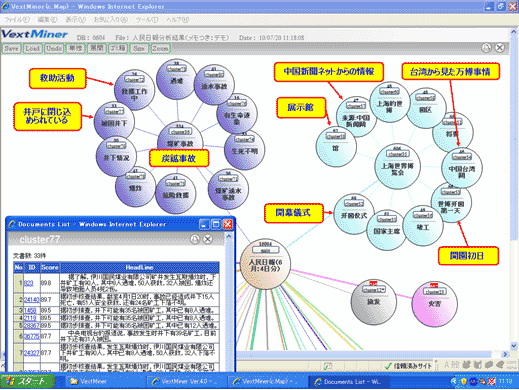This screenshot has width=519, height=390.
Task: Click the スタート button on taskbar
Action: click(x=28, y=381)
